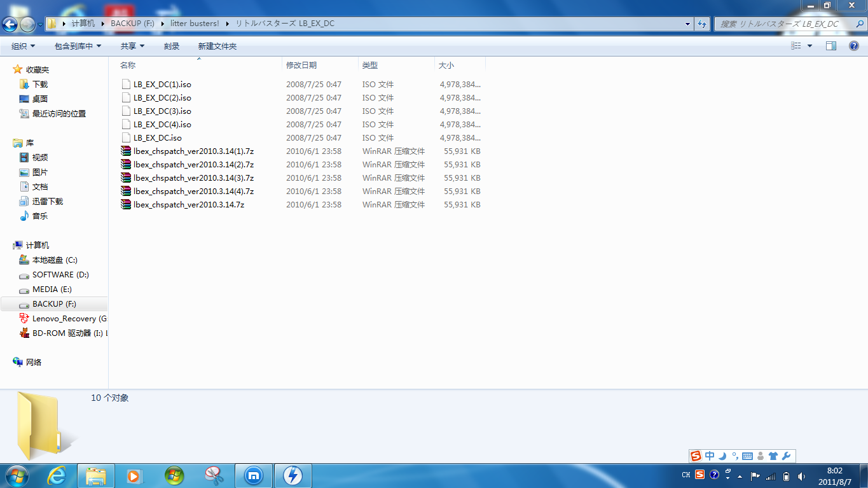Open the 音乐 library

[x=40, y=216]
